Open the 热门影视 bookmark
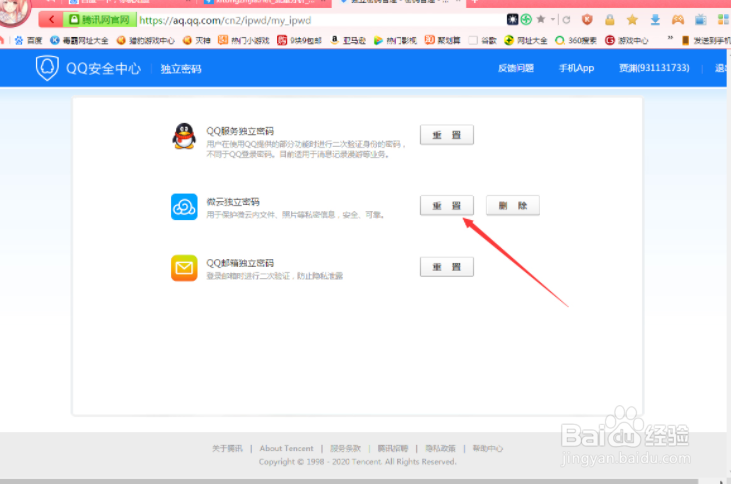 [395, 41]
